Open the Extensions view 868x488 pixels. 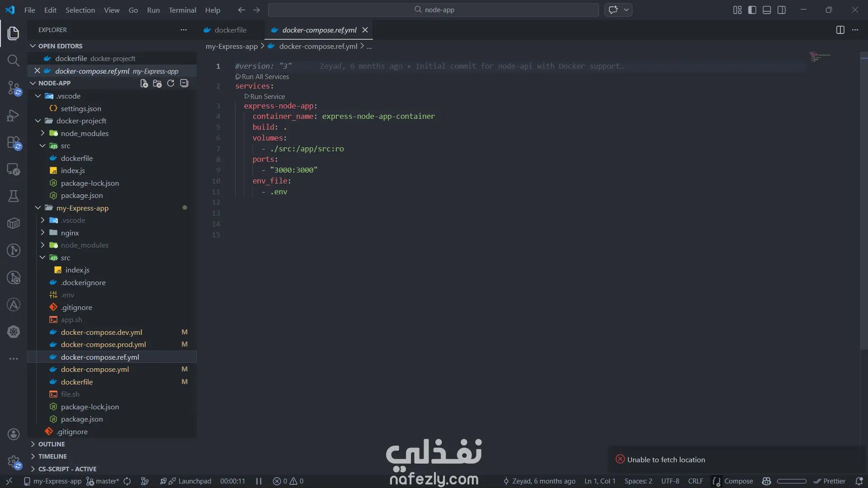pos(14,143)
